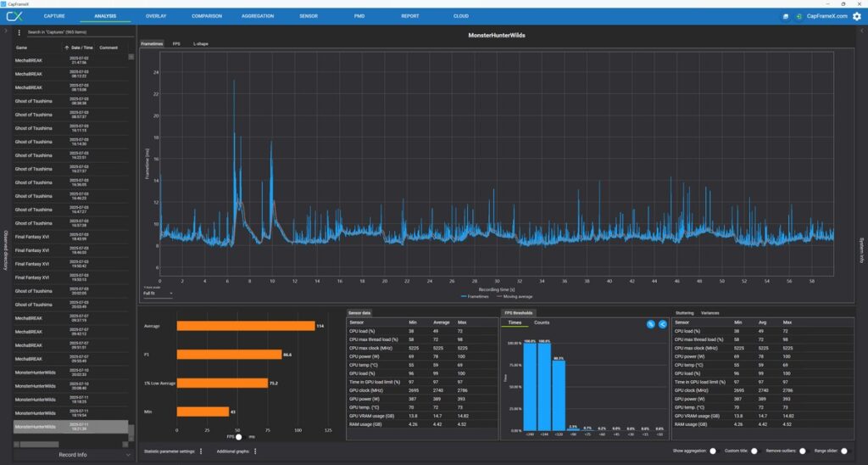Select the highlighted MonsterHunterWilds capture row
This screenshot has width=868, height=465.
coord(71,427)
